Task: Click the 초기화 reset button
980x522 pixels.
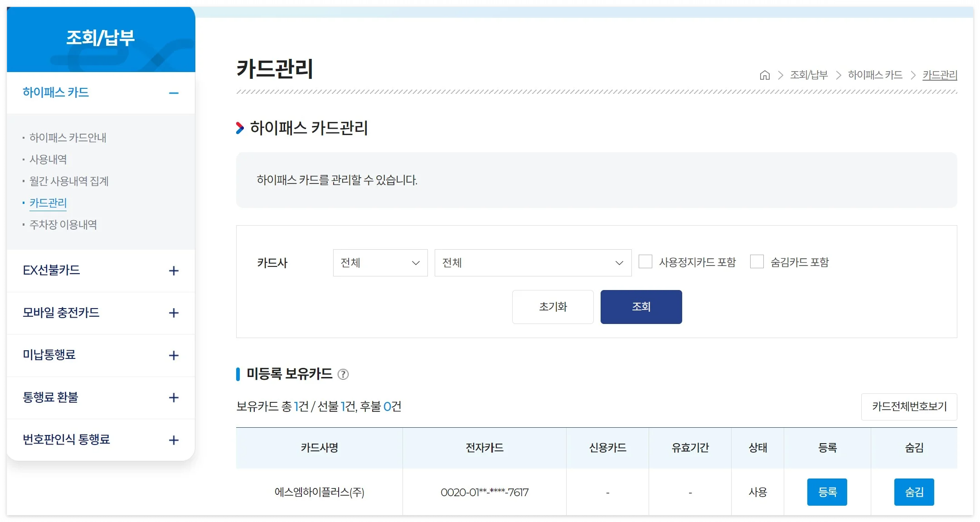Action: coord(553,307)
